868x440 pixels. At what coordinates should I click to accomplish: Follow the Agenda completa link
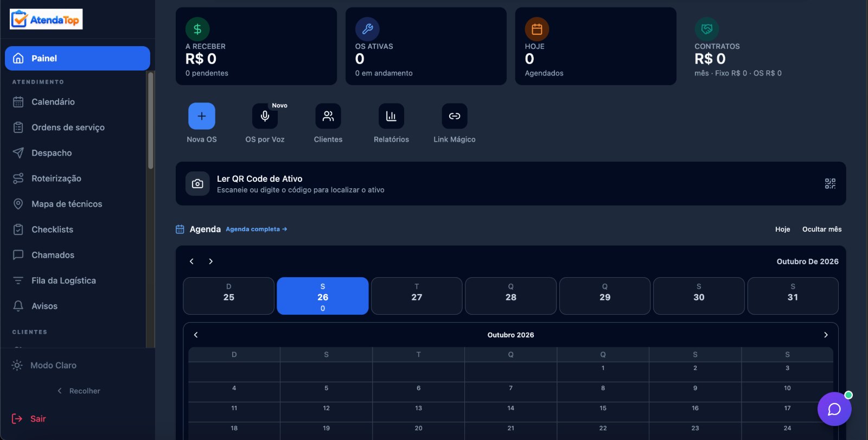[256, 229]
